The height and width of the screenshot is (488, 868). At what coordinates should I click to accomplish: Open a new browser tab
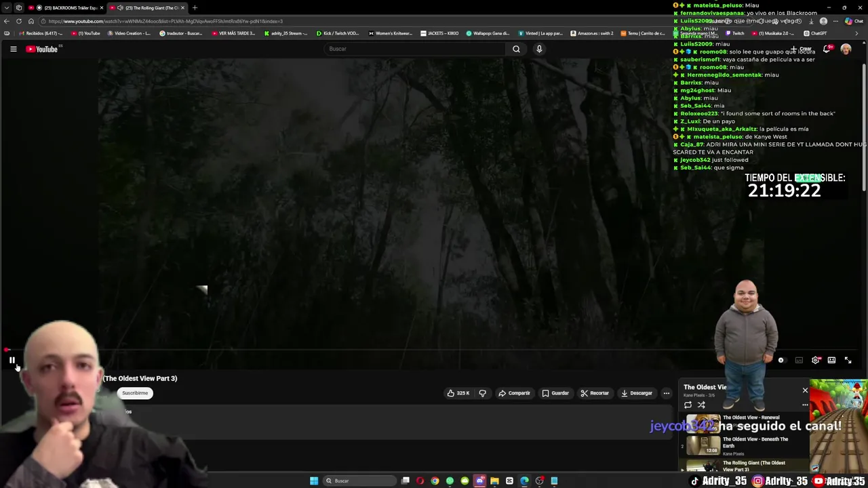(x=195, y=7)
